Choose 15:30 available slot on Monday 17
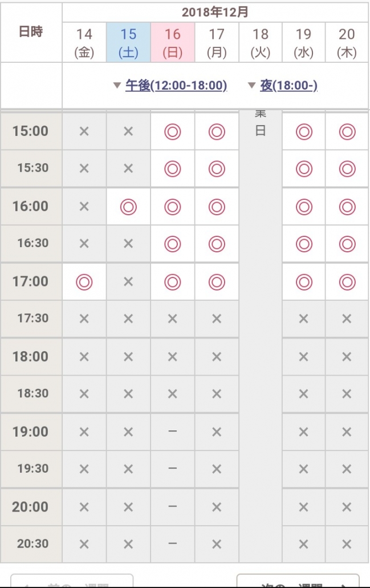370x588 pixels. coord(217,169)
